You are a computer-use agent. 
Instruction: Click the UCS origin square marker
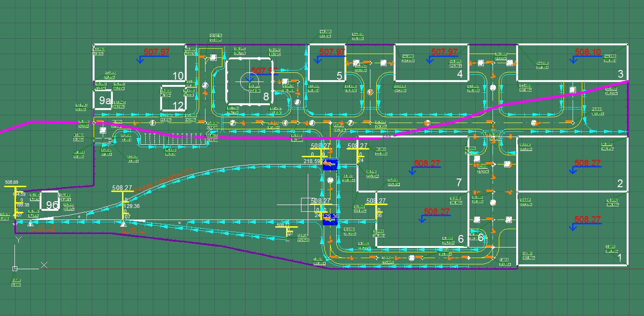coord(15,268)
